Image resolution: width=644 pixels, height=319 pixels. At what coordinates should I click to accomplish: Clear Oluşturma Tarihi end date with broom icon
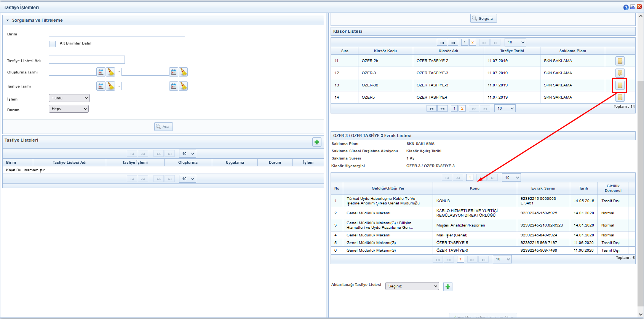pyautogui.click(x=183, y=72)
